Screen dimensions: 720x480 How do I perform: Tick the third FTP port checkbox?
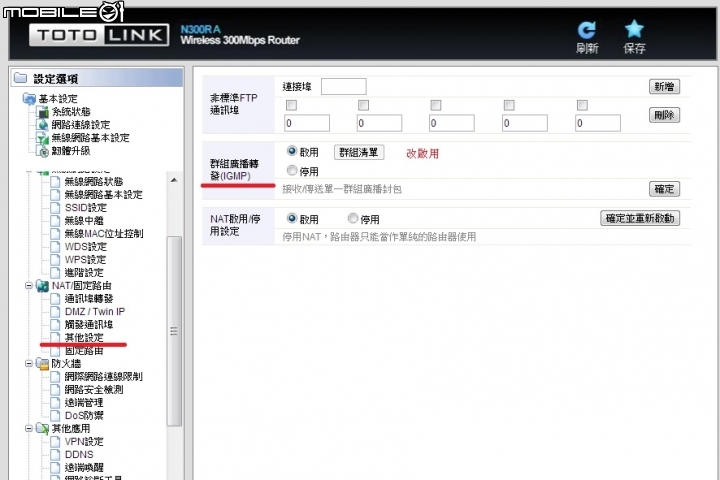tap(436, 105)
